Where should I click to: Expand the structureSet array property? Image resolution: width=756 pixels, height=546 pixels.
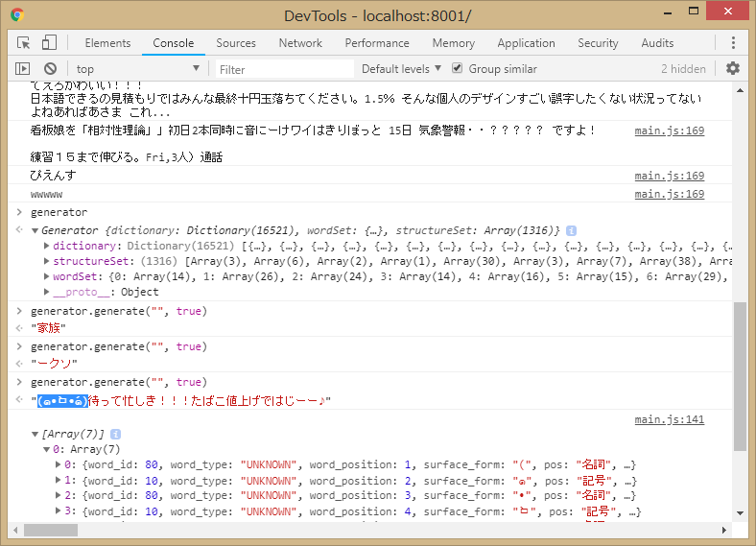click(47, 262)
